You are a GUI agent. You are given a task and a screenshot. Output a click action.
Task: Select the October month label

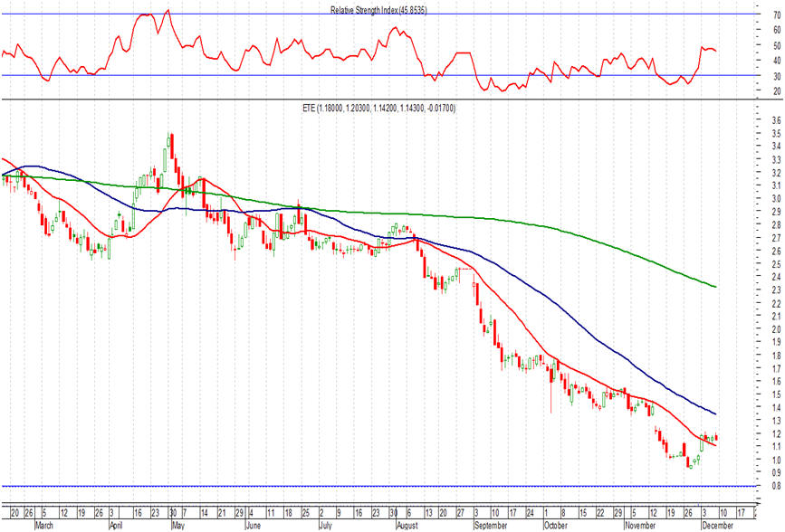click(555, 526)
